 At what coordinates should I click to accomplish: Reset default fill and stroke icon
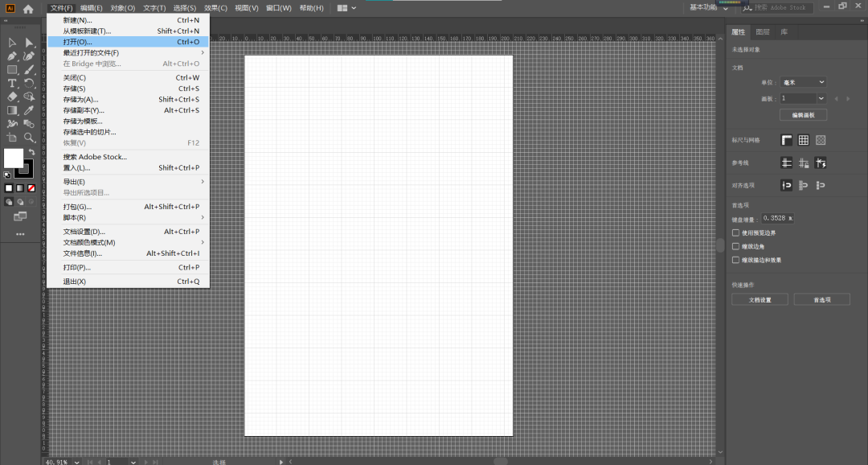7,175
